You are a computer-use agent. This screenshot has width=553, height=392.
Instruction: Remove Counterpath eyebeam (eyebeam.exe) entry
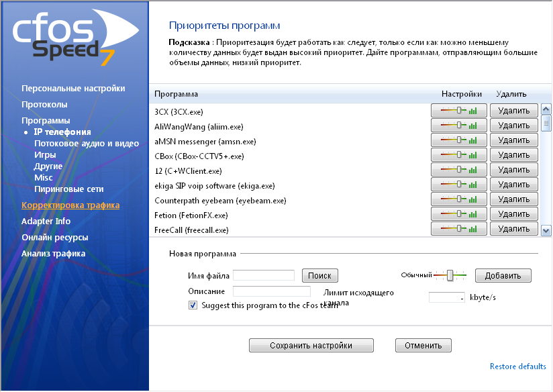coord(514,199)
